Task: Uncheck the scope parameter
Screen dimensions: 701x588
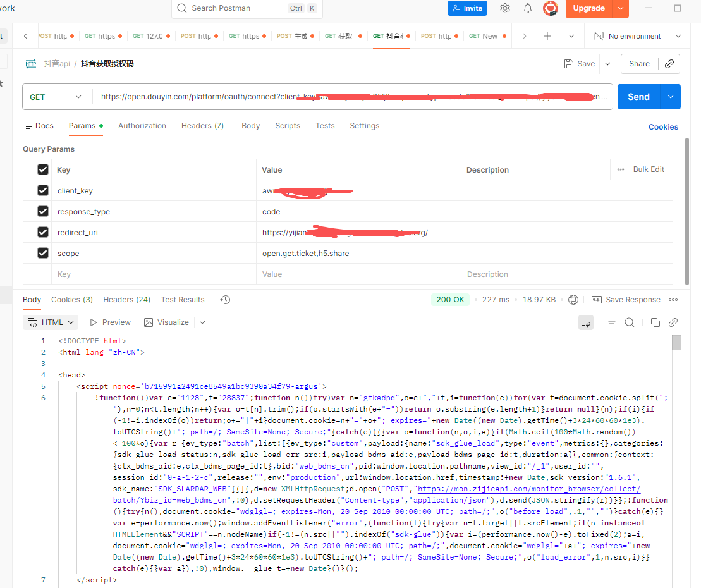Action: tap(43, 253)
